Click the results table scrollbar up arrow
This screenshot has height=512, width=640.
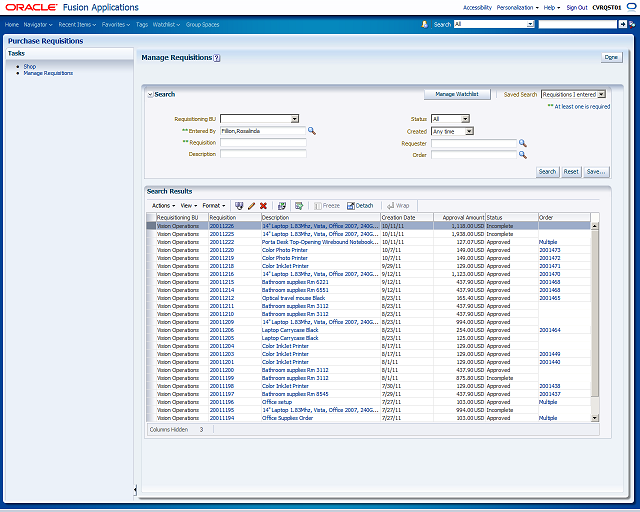594,226
